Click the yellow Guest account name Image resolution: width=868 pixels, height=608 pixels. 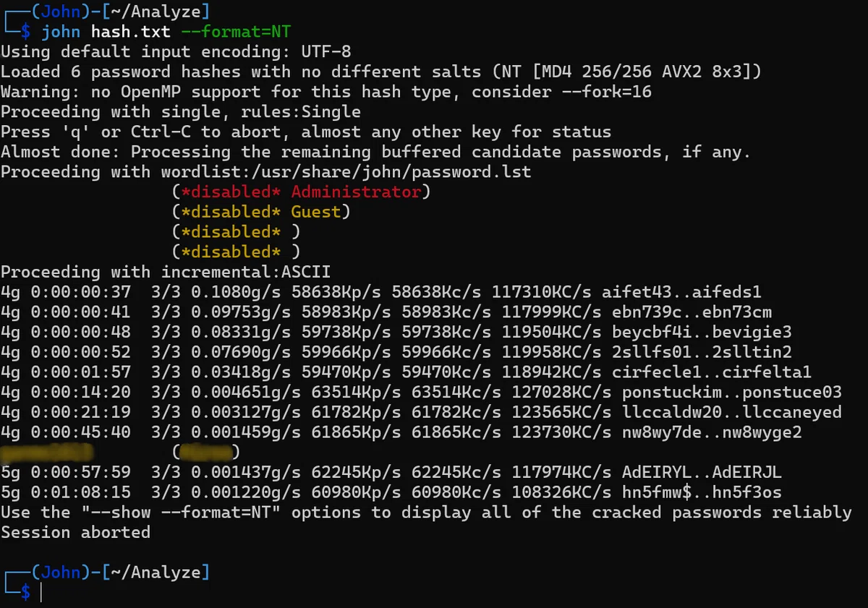(x=316, y=212)
